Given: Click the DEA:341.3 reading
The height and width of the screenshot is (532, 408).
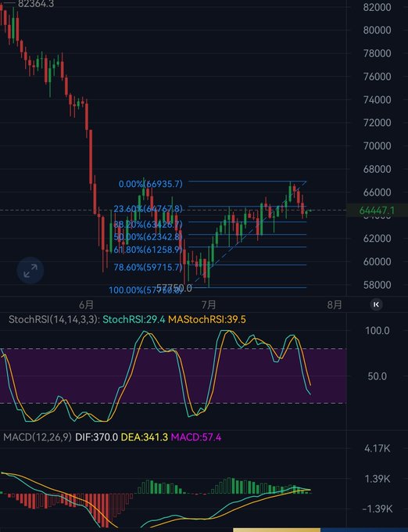Looking at the screenshot, I should pos(145,437).
